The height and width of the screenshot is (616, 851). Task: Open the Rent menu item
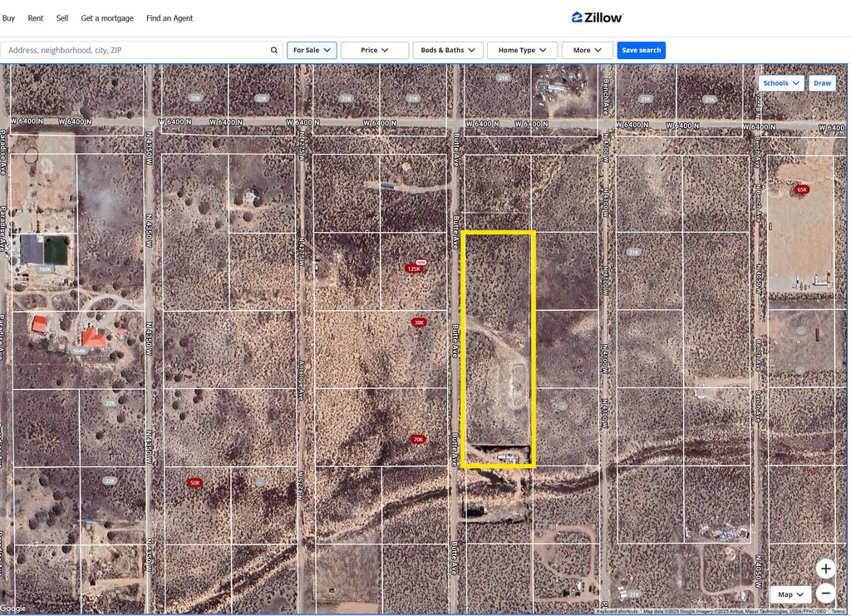pos(36,18)
